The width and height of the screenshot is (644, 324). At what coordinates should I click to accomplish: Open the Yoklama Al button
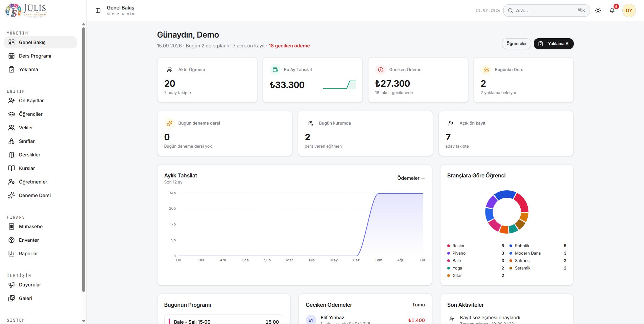click(x=553, y=44)
